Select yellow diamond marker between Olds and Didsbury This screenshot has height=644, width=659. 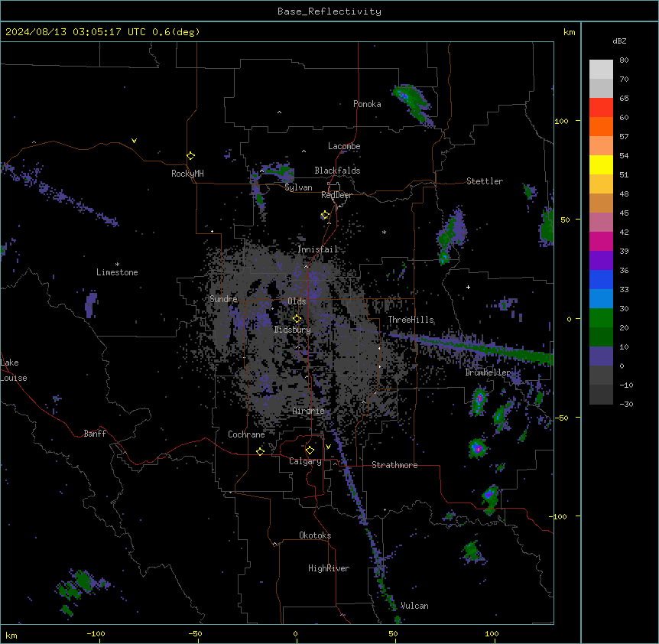tap(297, 319)
